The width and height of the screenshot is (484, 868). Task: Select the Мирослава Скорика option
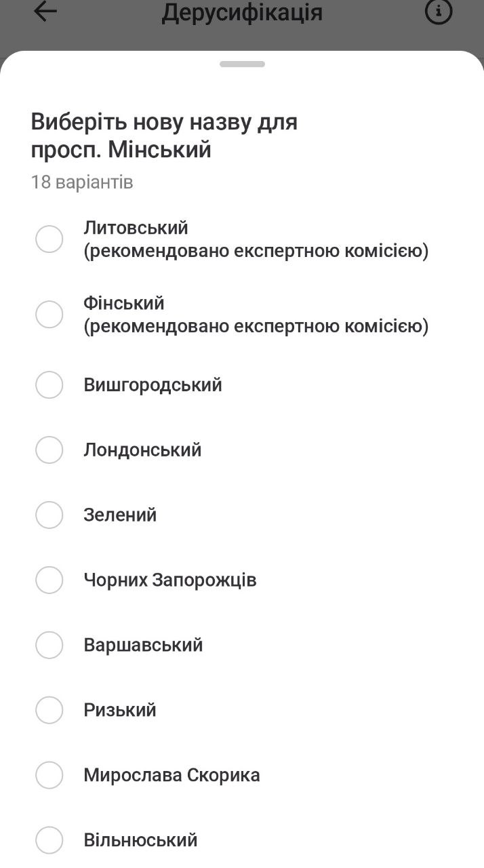pyautogui.click(x=49, y=776)
